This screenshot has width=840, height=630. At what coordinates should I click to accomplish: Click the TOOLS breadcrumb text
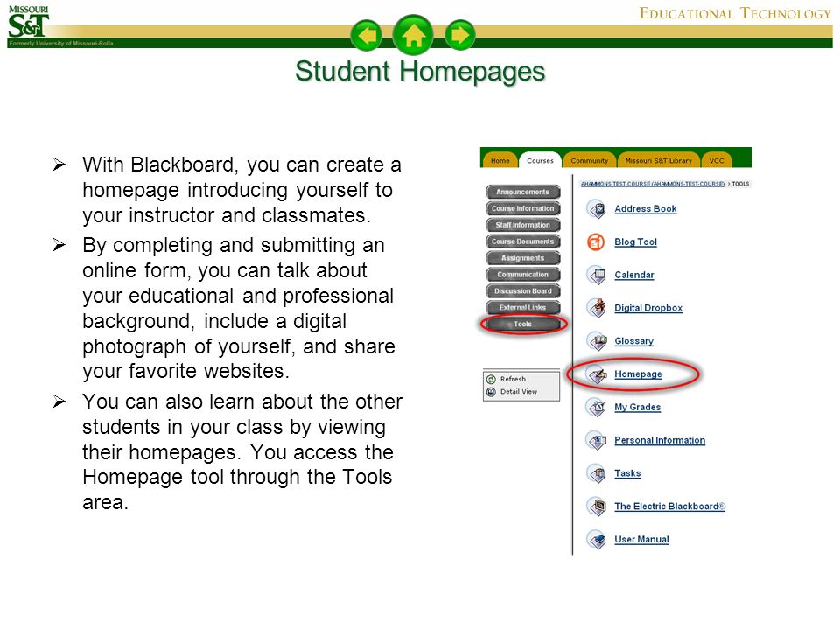click(x=740, y=184)
